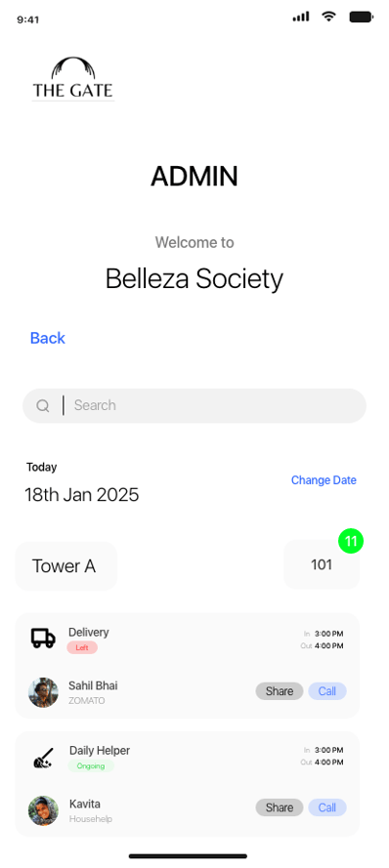Call Sahil Bhai from Zomato
Screen dimensions: 389x868
(x=327, y=691)
